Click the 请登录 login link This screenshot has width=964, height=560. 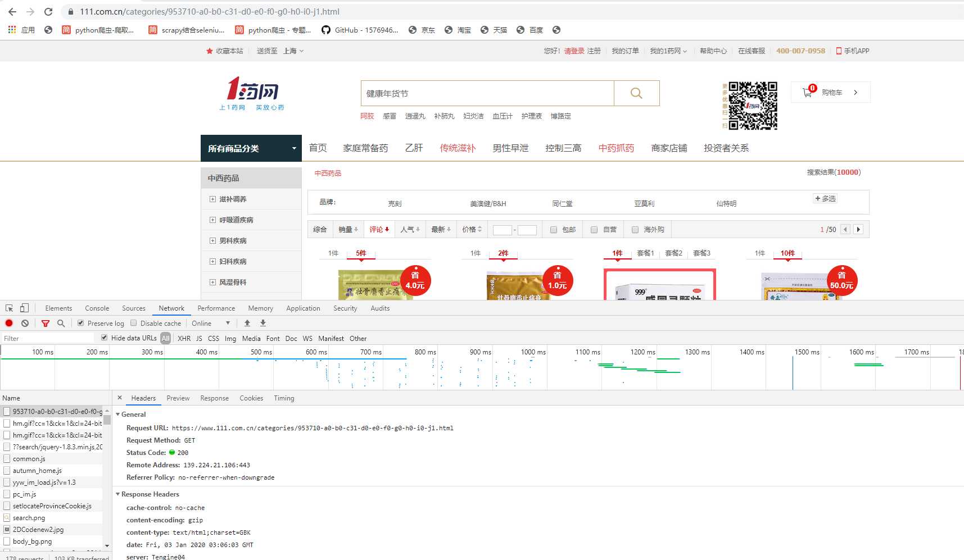(x=574, y=51)
